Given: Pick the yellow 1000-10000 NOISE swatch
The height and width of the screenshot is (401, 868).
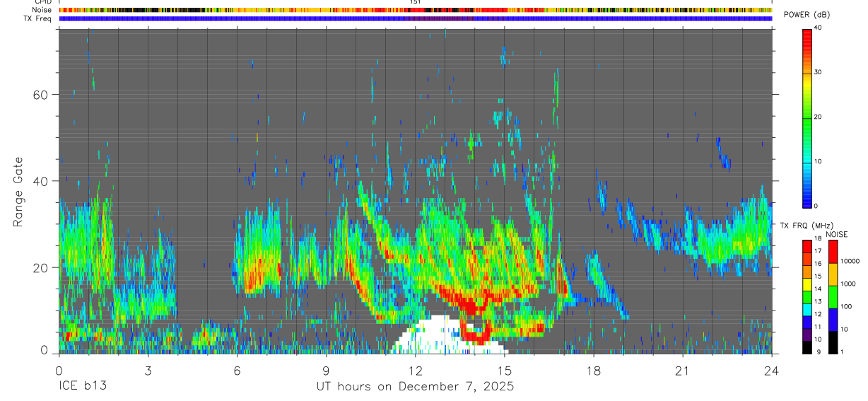Looking at the screenshot, I should click(833, 274).
